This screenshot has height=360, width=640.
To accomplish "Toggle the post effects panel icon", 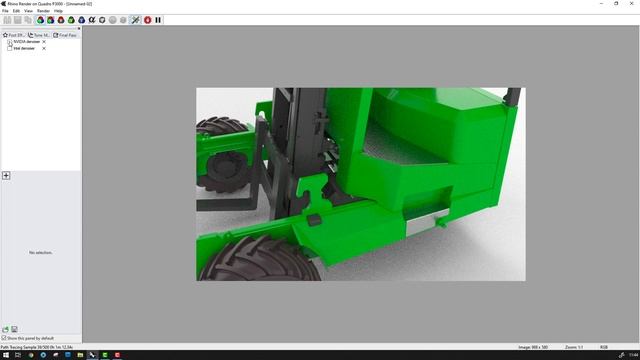I will click(135, 20).
